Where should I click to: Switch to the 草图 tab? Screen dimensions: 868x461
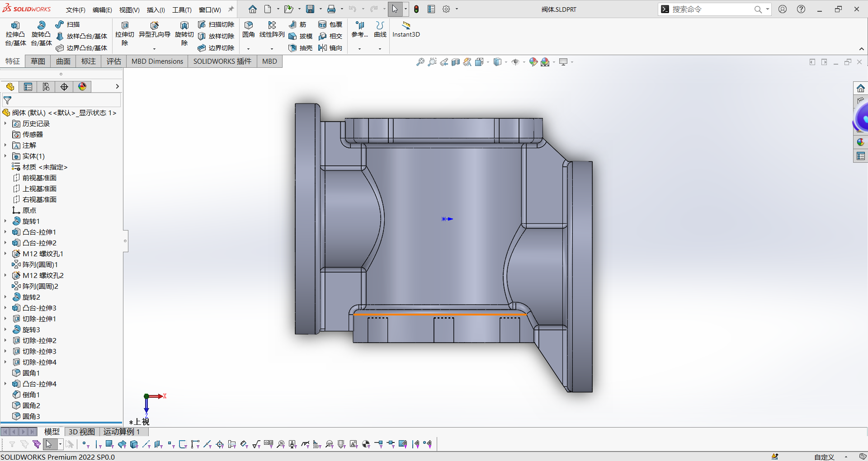[x=38, y=61]
